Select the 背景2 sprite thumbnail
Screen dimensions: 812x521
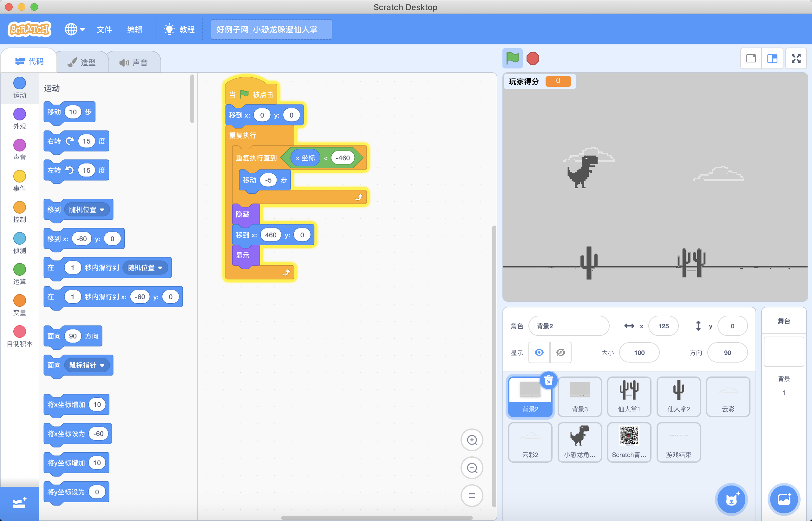[530, 397]
